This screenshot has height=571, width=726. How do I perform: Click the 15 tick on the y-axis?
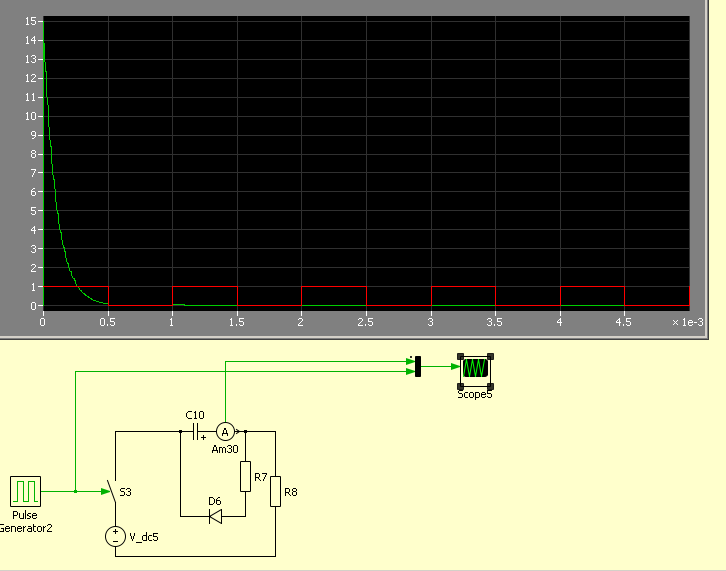coord(31,21)
